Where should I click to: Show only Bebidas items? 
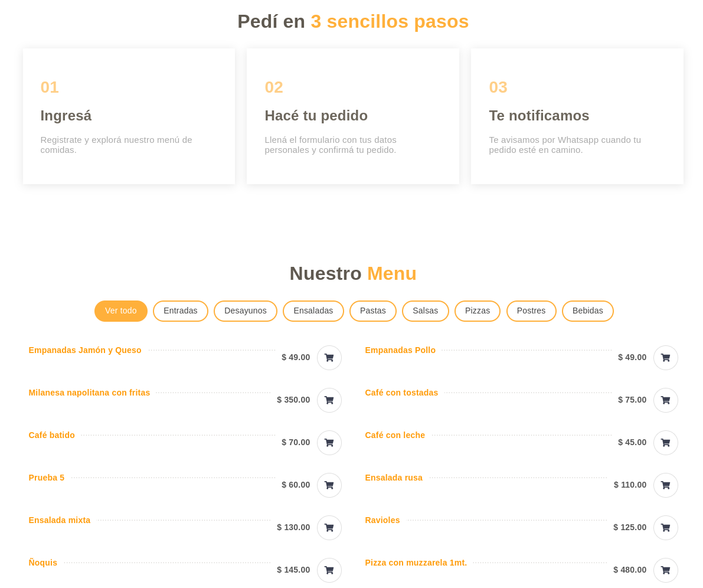(x=587, y=311)
